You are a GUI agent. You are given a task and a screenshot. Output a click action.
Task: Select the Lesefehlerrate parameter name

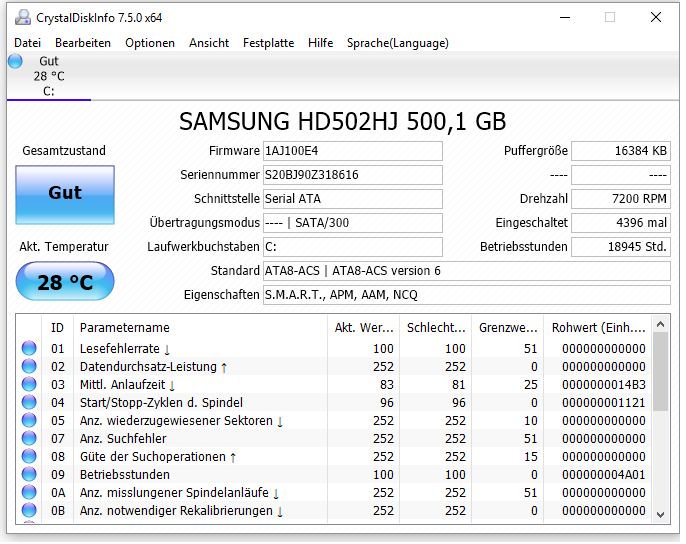[x=125, y=349]
